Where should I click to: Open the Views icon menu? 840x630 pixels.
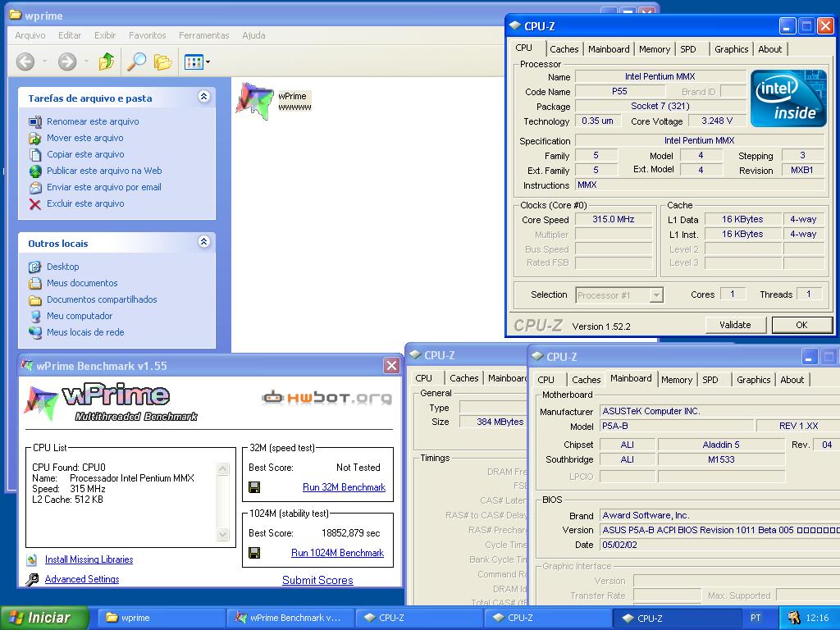click(194, 62)
